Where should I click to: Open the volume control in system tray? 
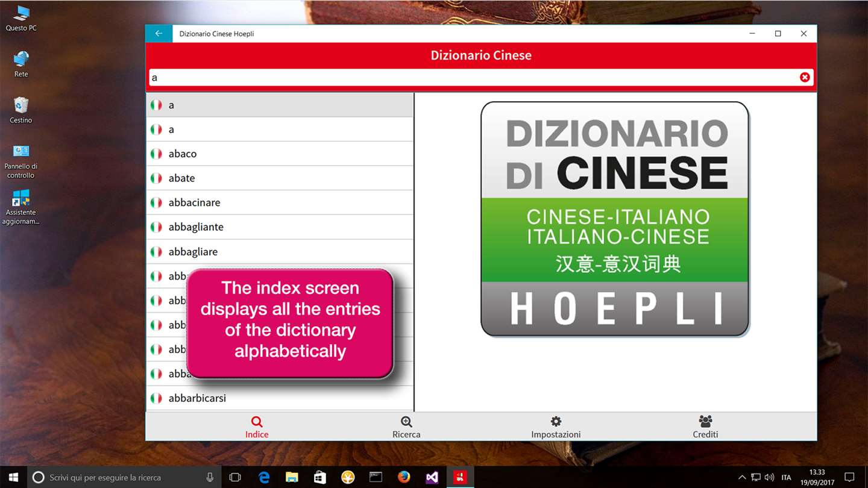coord(769,477)
